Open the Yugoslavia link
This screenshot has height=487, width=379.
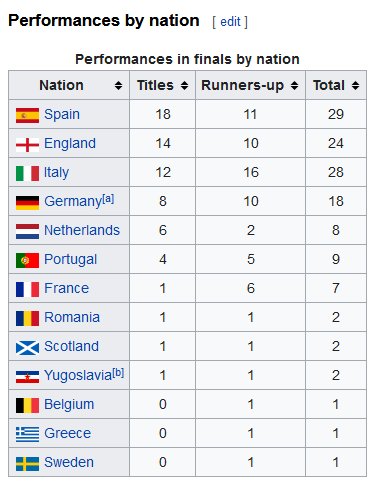pyautogui.click(x=78, y=376)
